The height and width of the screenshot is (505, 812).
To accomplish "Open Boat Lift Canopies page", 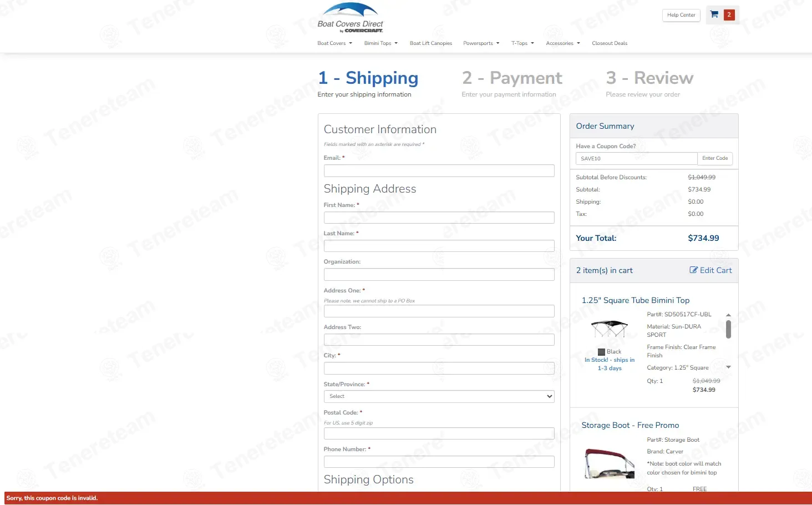I will coord(431,43).
